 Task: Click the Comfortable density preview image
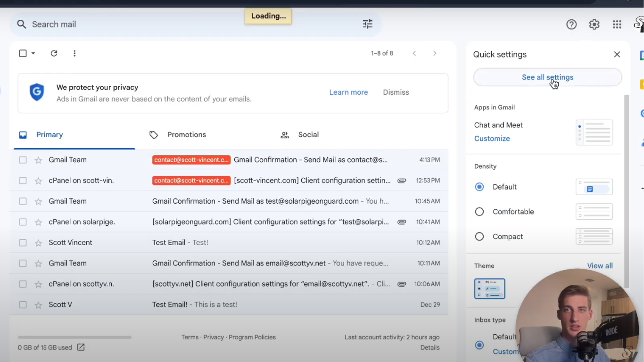pyautogui.click(x=594, y=212)
